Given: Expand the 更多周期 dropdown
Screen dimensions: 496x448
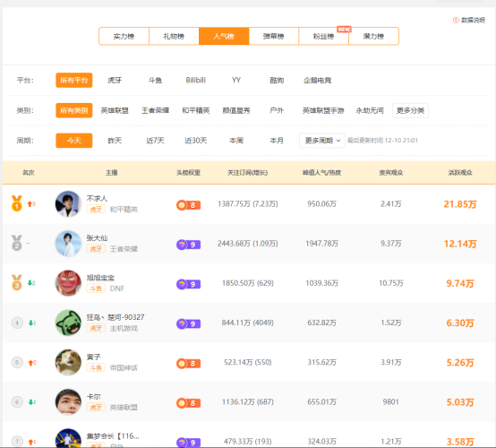Looking at the screenshot, I should (322, 141).
